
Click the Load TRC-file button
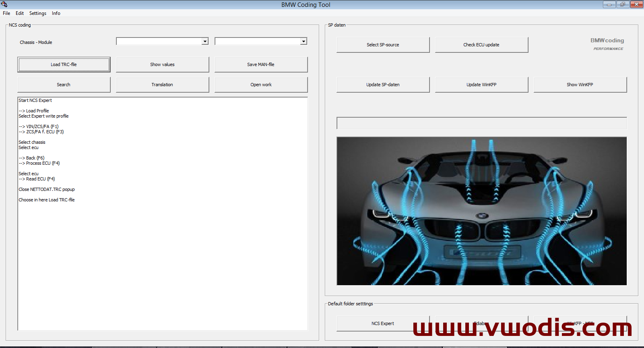pyautogui.click(x=64, y=64)
